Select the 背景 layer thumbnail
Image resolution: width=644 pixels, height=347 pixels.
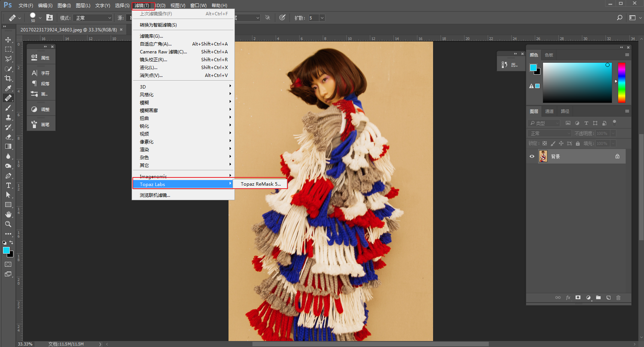click(543, 156)
